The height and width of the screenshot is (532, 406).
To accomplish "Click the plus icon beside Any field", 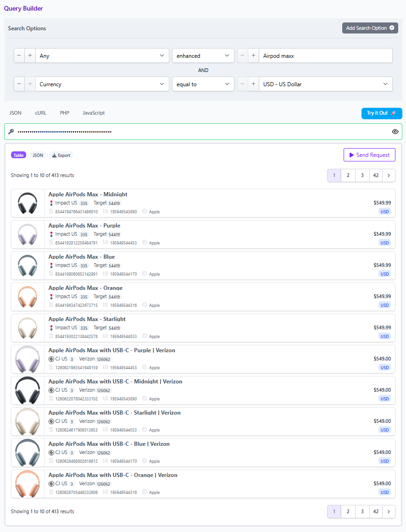I will (x=30, y=55).
